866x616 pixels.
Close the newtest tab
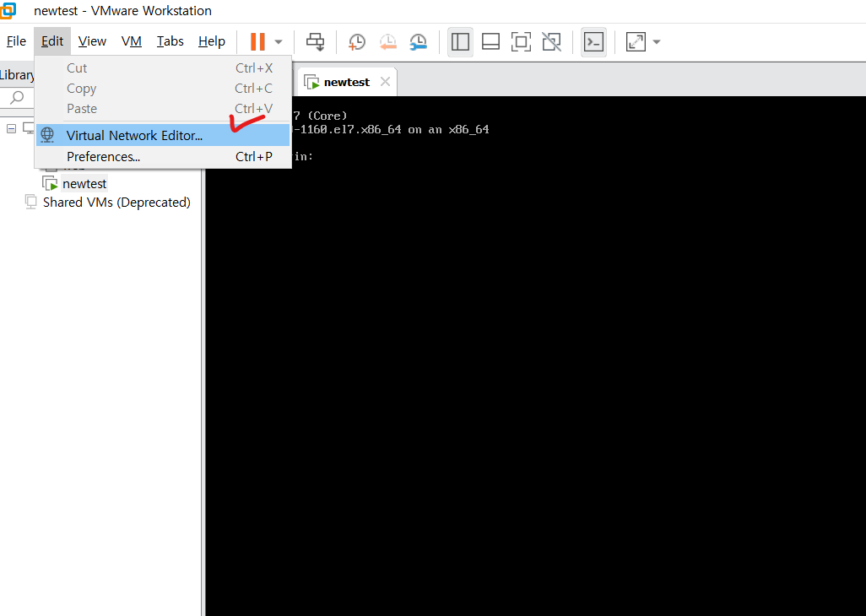point(385,82)
